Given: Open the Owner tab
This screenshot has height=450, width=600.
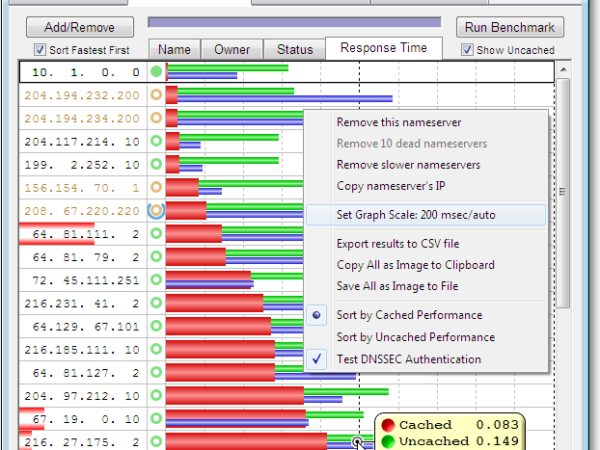Looking at the screenshot, I should (233, 49).
